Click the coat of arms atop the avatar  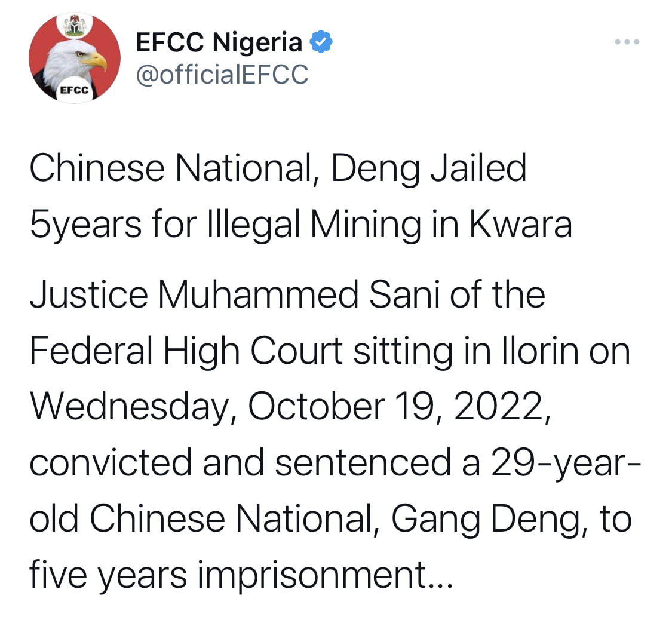[75, 25]
